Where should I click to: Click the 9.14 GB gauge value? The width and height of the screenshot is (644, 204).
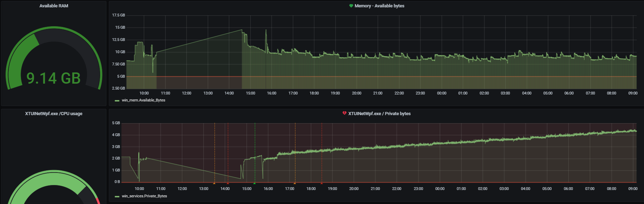tap(54, 78)
